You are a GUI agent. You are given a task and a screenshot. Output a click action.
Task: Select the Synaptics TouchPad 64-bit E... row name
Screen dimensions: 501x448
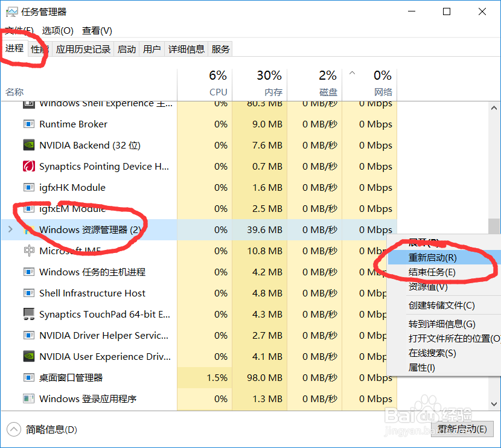point(105,315)
